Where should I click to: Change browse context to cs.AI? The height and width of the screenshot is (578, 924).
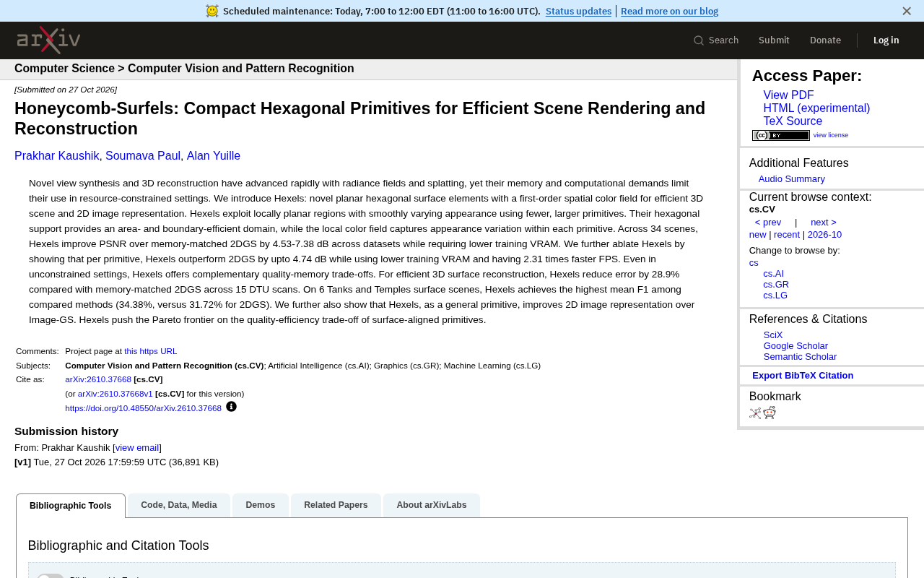click(773, 274)
